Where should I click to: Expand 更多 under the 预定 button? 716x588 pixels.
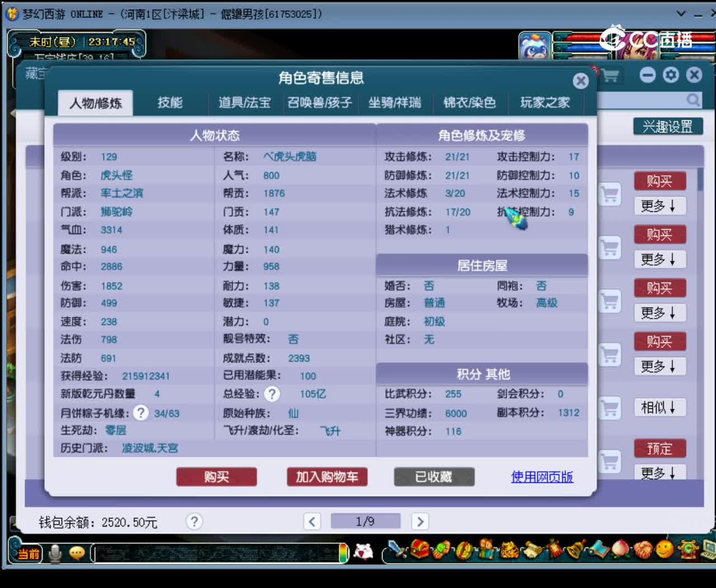pos(660,473)
